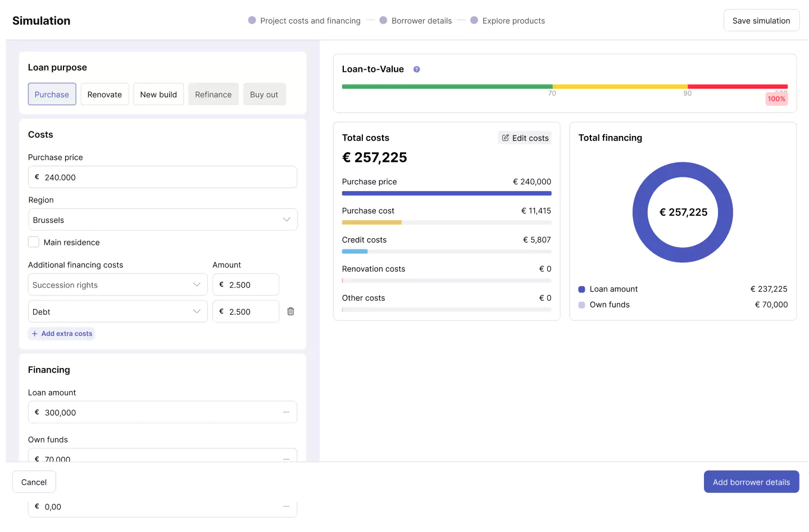Open Project costs and financing step
Image resolution: width=809 pixels, height=532 pixels.
coord(310,21)
